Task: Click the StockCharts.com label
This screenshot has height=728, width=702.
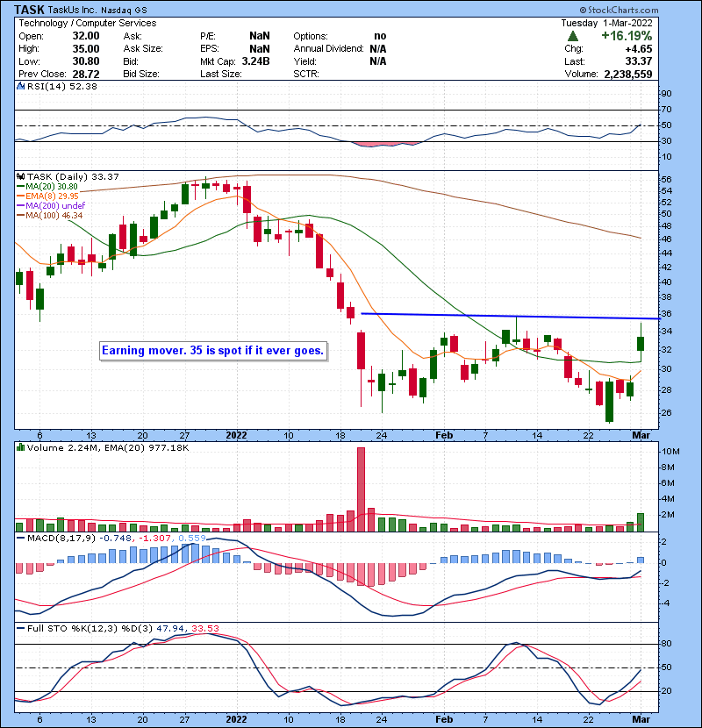Action: click(x=619, y=10)
